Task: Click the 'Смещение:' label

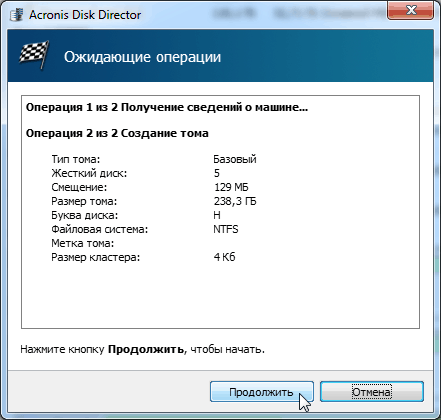Action: (x=79, y=187)
